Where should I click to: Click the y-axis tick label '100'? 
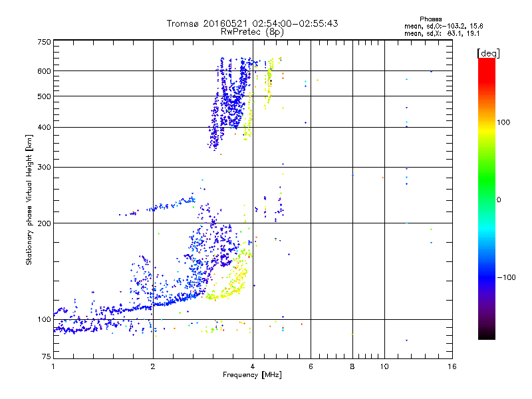click(45, 320)
